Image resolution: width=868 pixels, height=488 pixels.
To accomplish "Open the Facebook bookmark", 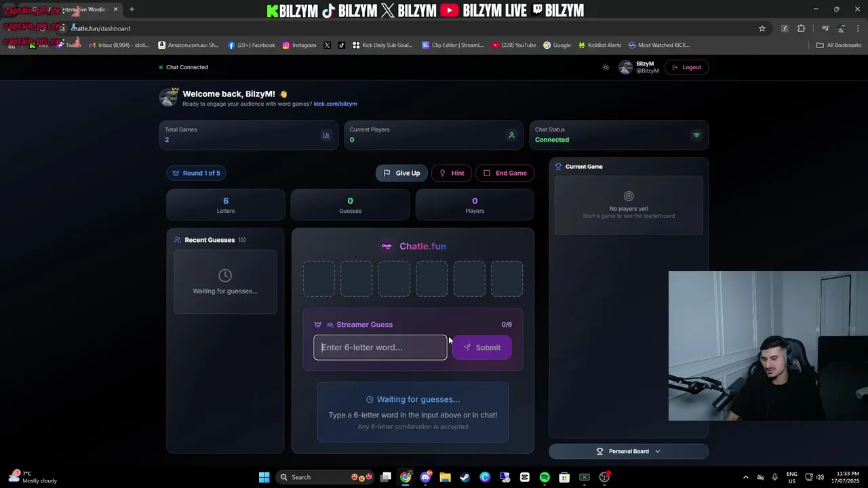I will click(252, 45).
